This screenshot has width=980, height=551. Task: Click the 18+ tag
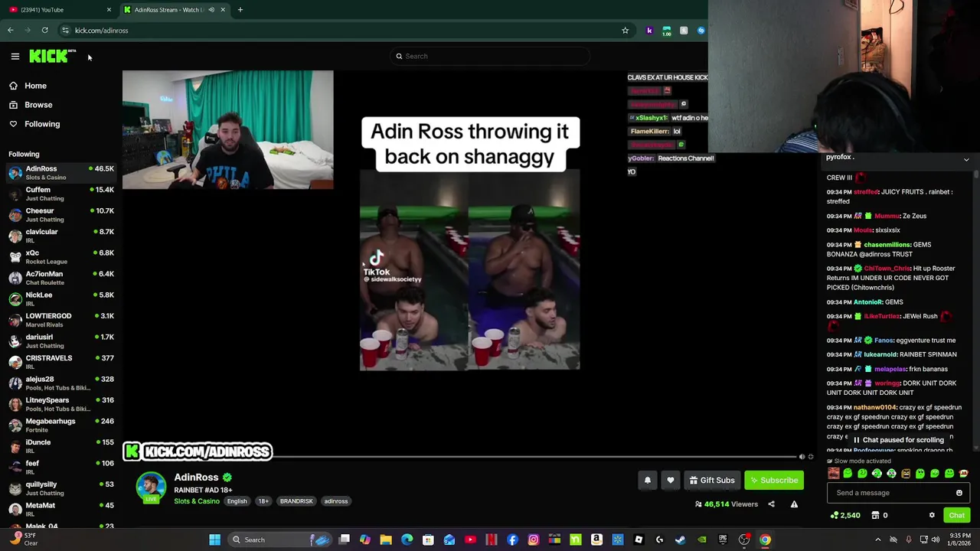(x=263, y=501)
